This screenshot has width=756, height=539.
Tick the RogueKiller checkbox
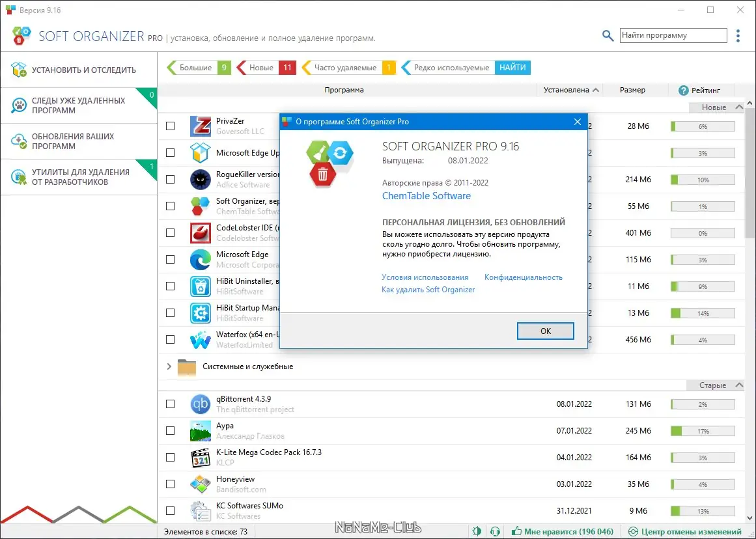click(170, 180)
